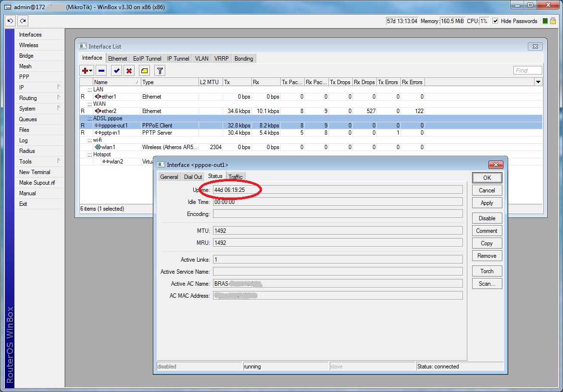The width and height of the screenshot is (563, 392).
Task: Open the funnel filter icon
Action: [x=160, y=71]
